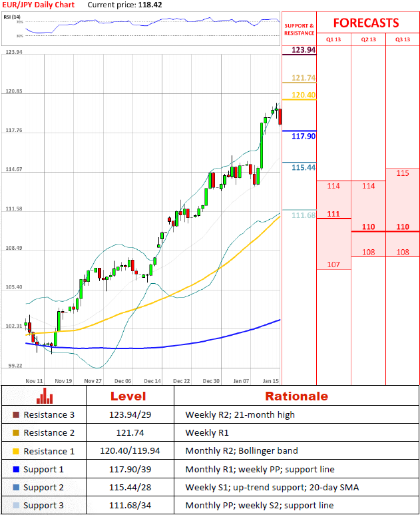Click the 123.94 resistance level label
Image resolution: width=420 pixels, height=515 pixels.
pos(304,50)
